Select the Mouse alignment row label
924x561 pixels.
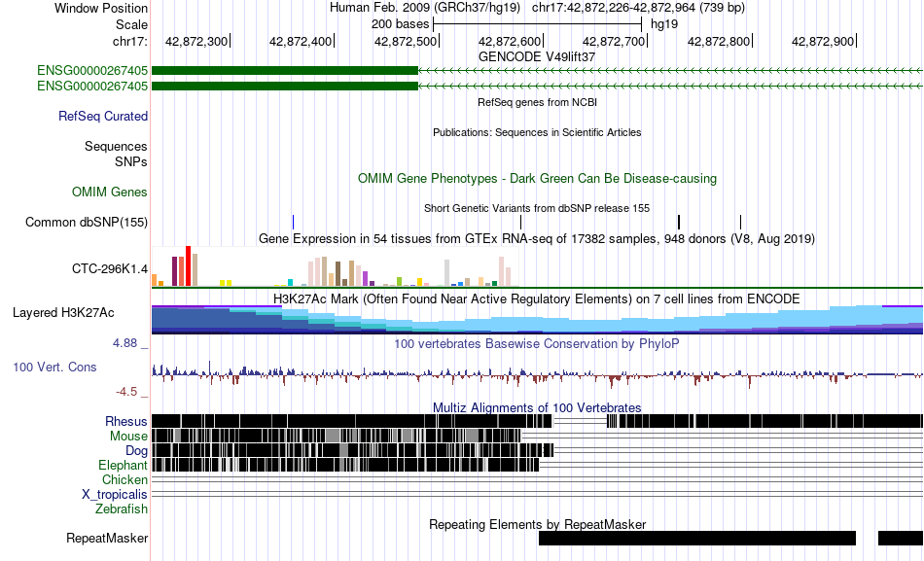pyautogui.click(x=128, y=437)
